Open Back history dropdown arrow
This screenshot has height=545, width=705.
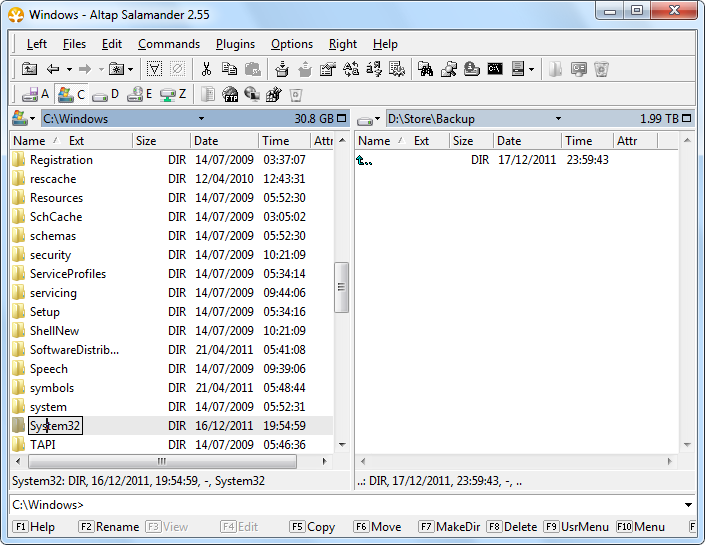(x=69, y=70)
